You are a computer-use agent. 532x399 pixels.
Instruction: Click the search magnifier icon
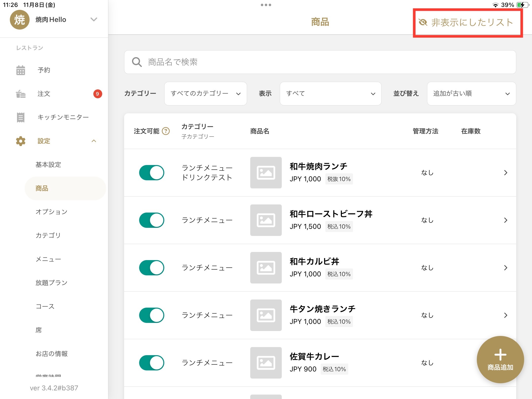pos(137,62)
